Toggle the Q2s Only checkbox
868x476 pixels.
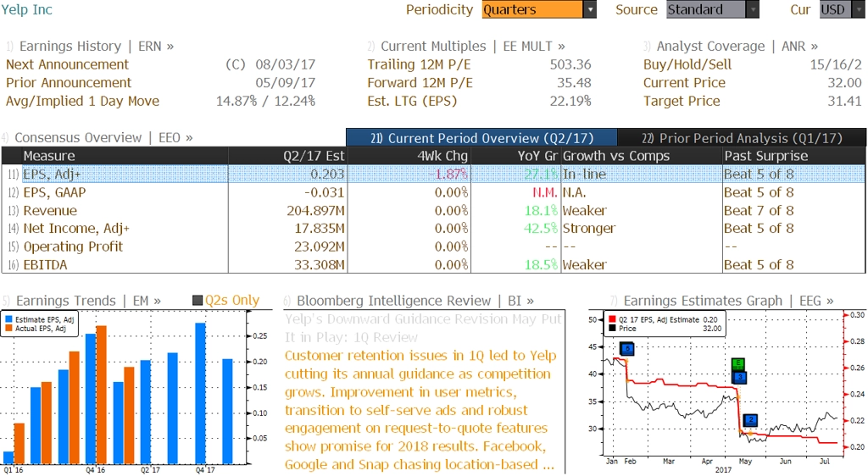pos(197,301)
